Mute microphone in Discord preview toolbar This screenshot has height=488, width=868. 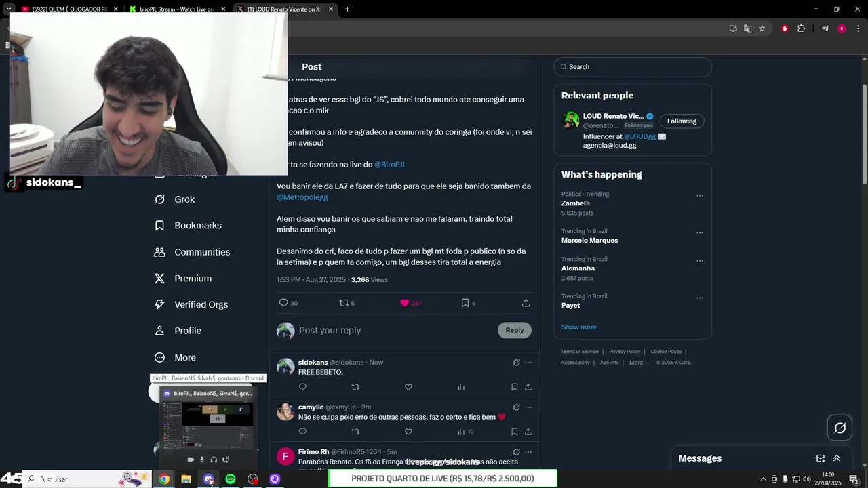click(x=201, y=460)
